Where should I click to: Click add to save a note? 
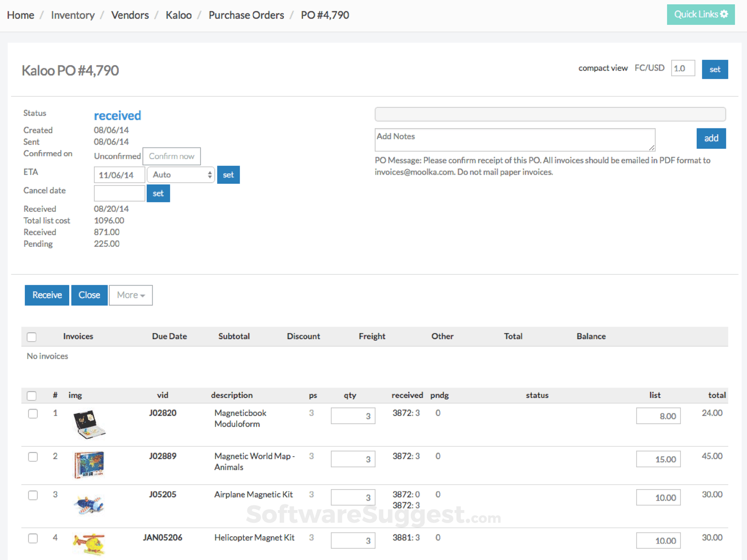(711, 139)
